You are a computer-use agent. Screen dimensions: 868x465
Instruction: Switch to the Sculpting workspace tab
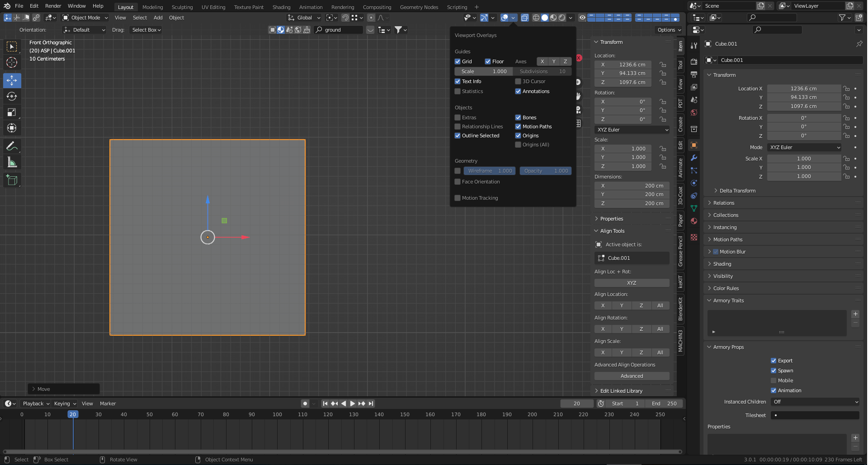click(182, 7)
